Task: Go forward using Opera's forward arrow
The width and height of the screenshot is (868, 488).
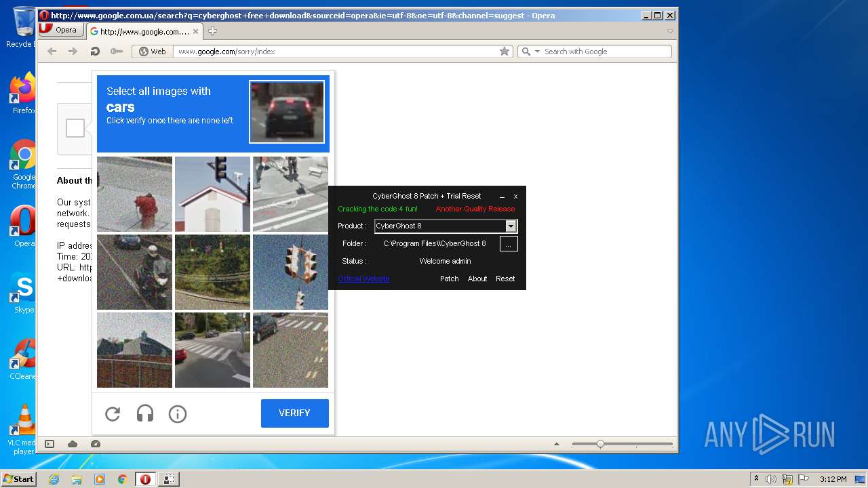Action: [x=73, y=52]
